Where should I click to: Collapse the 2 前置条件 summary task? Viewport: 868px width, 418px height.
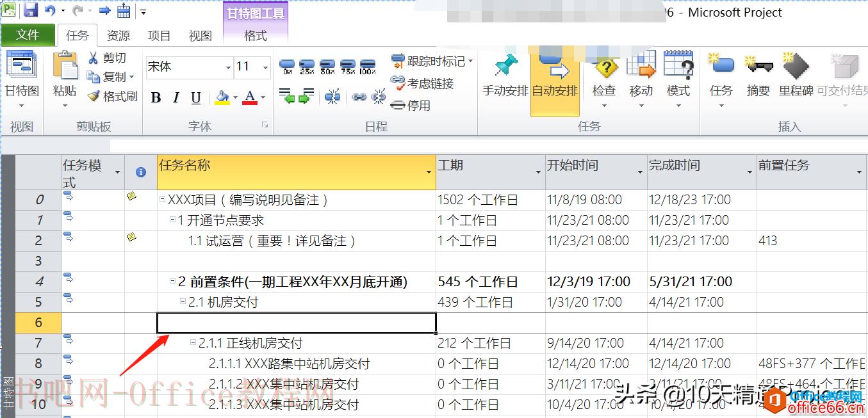pyautogui.click(x=172, y=281)
